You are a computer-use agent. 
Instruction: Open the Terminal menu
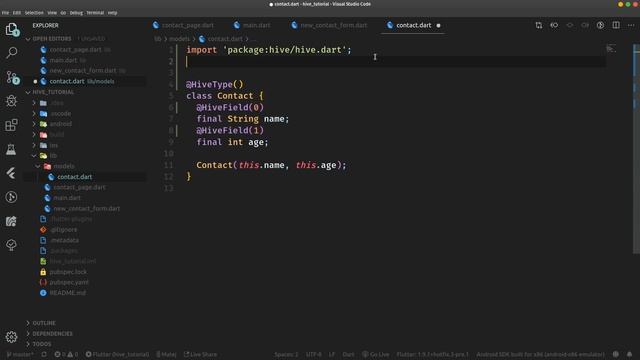click(x=95, y=13)
